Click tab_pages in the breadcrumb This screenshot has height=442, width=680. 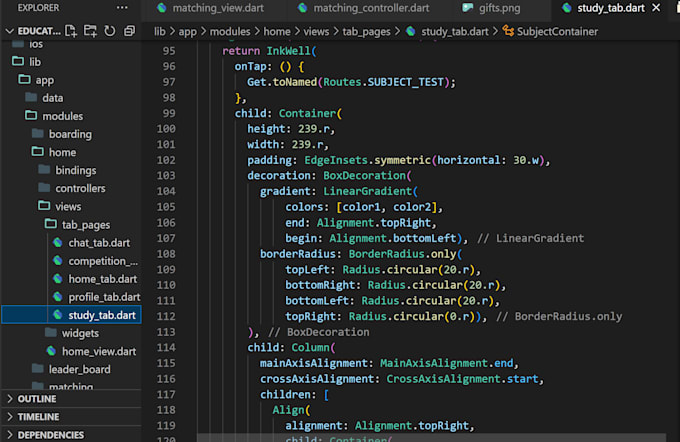(366, 32)
